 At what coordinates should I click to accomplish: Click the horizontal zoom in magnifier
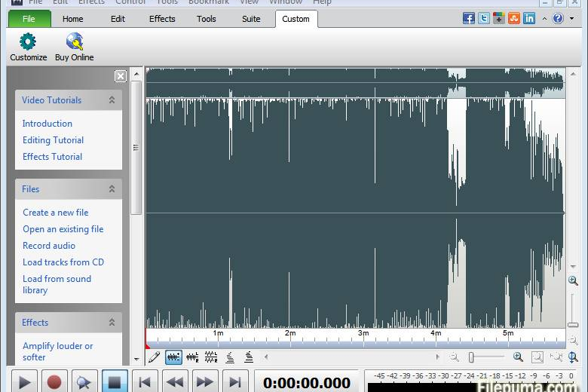click(x=518, y=357)
